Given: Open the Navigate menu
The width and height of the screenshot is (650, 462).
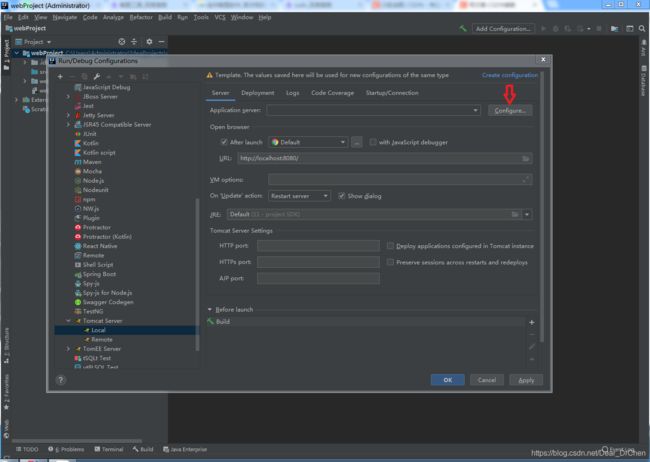Looking at the screenshot, I should 65,17.
